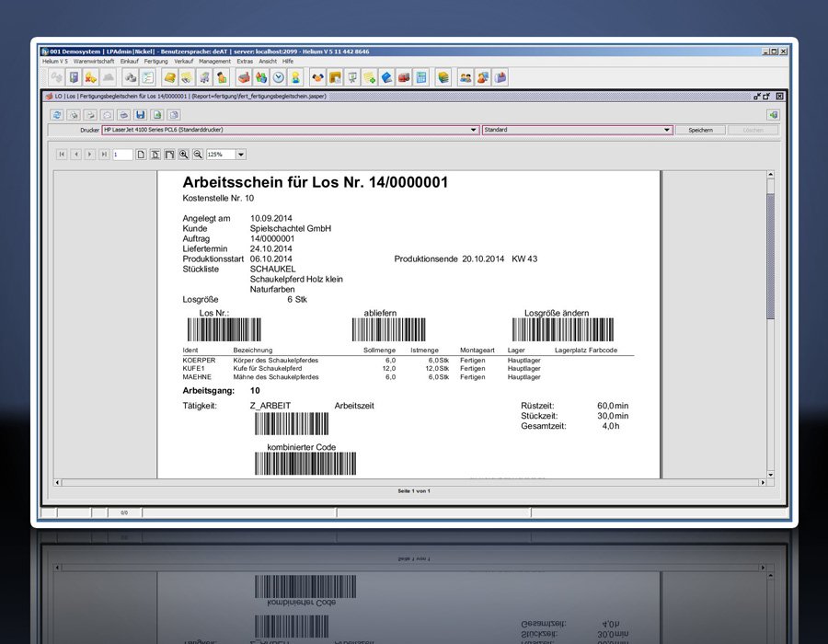Click the person with red X icon
Viewport: 828px width, 644px height.
coord(91,77)
